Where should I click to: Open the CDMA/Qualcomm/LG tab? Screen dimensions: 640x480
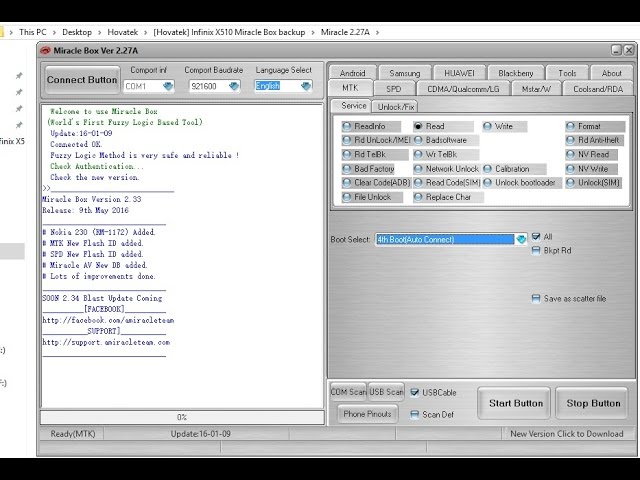(x=463, y=89)
